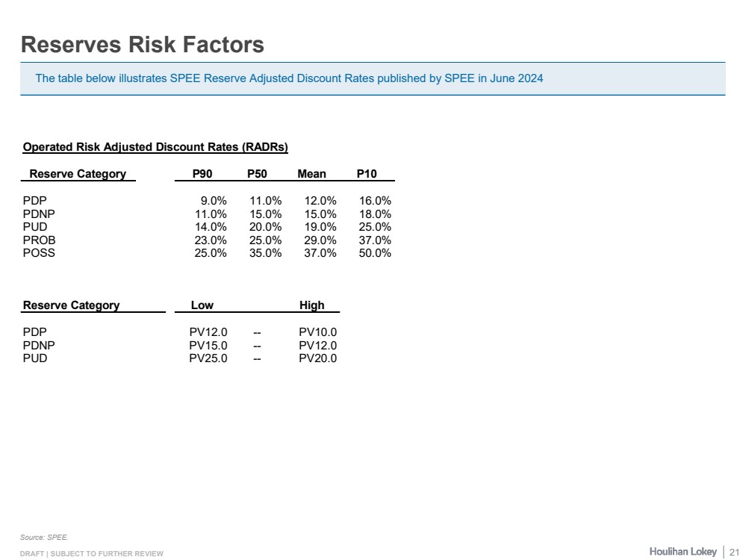Click the POSS row label
The image size is (746, 560).
[39, 253]
